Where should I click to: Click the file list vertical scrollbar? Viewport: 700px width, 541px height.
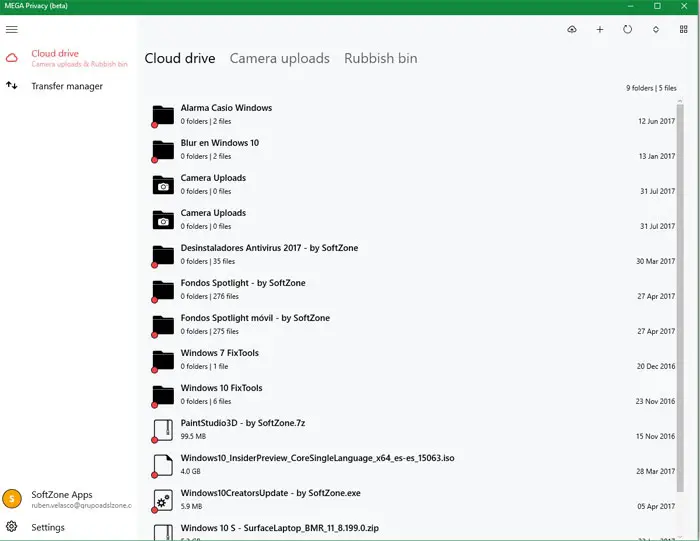tap(681, 300)
